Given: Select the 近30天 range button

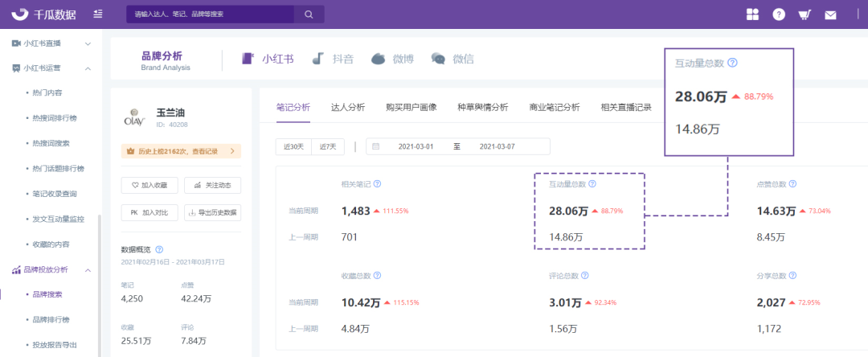Looking at the screenshot, I should point(294,146).
